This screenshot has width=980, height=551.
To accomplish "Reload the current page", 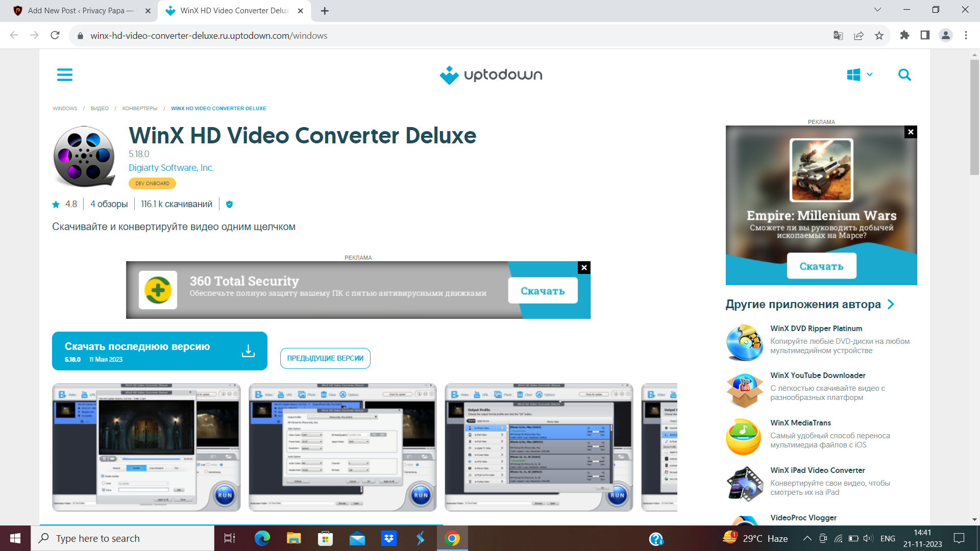I will click(55, 35).
